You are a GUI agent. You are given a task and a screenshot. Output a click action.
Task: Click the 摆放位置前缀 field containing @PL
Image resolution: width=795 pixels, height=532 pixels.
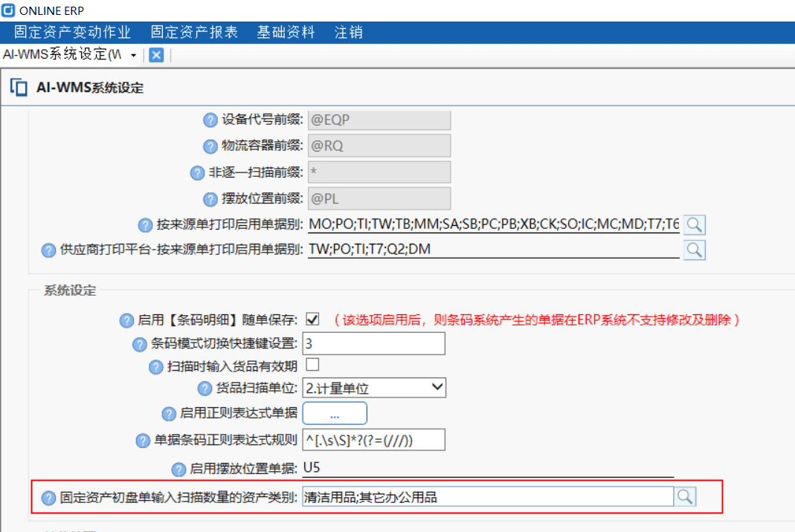click(379, 198)
